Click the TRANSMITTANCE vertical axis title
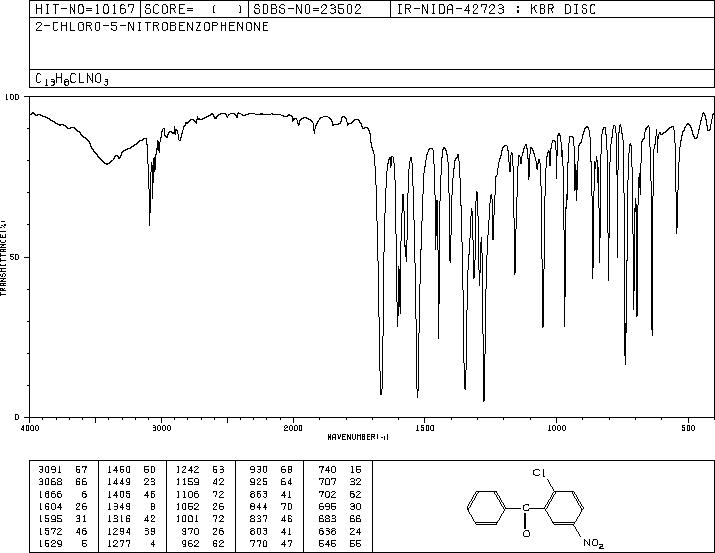This screenshot has height=553, width=715. tap(3, 258)
